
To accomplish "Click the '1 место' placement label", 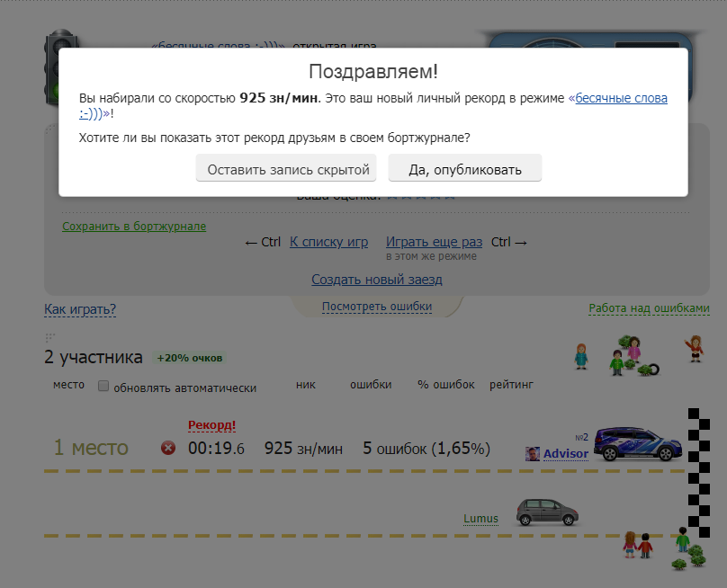I will point(91,448).
